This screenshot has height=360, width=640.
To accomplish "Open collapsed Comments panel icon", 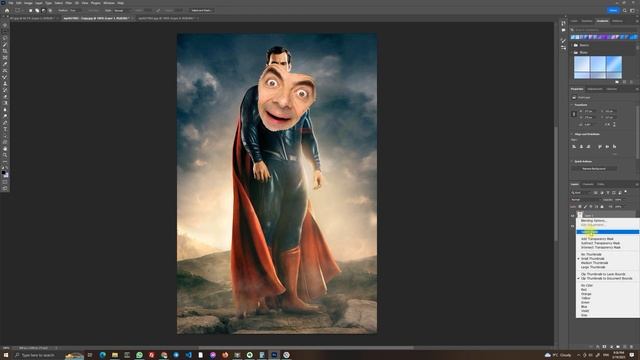I will (x=564, y=30).
